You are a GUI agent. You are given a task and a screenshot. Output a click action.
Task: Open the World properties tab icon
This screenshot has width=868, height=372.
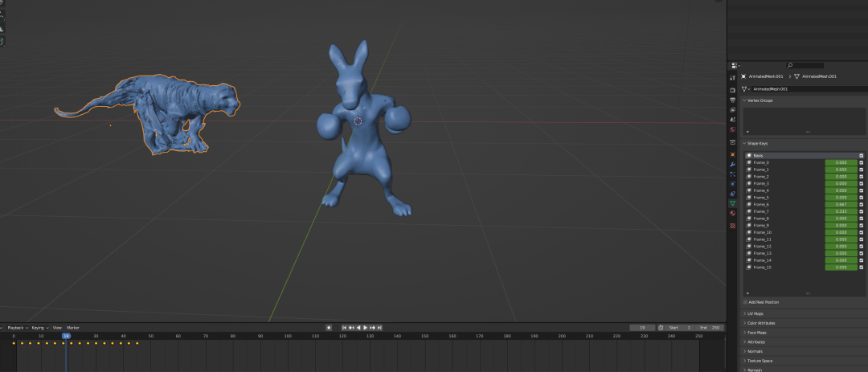(x=733, y=129)
